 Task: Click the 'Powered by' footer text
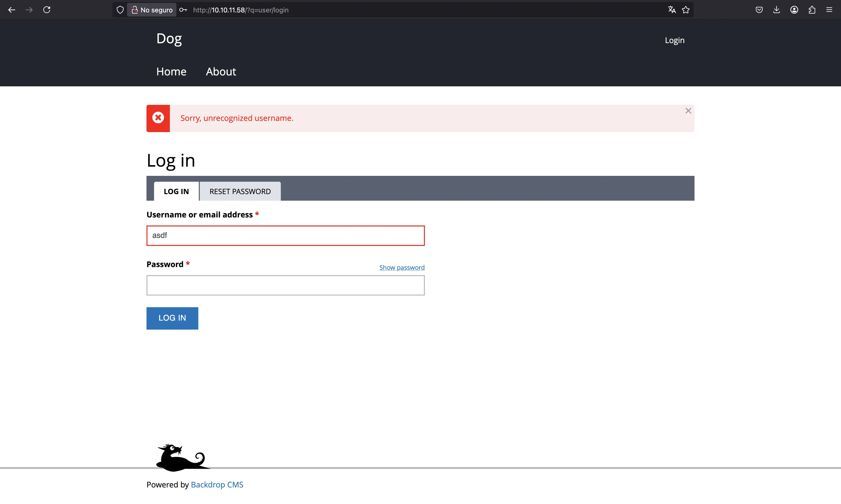pos(167,485)
